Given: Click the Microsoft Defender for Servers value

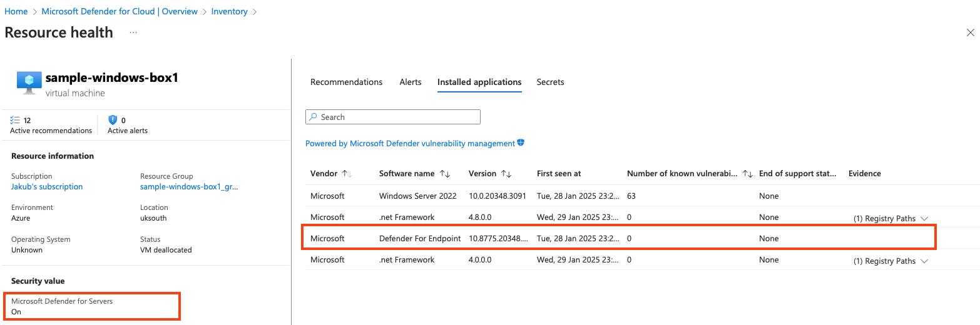Looking at the screenshot, I should pyautogui.click(x=16, y=312).
